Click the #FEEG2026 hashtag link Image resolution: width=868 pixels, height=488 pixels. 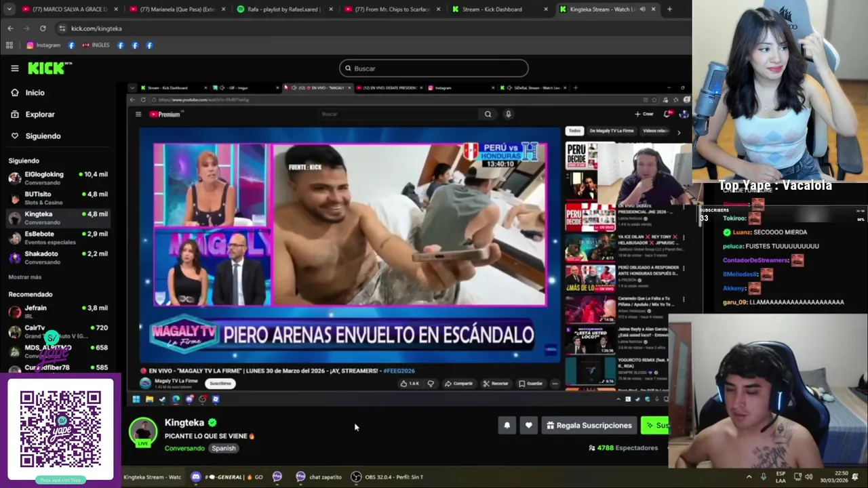pos(399,371)
